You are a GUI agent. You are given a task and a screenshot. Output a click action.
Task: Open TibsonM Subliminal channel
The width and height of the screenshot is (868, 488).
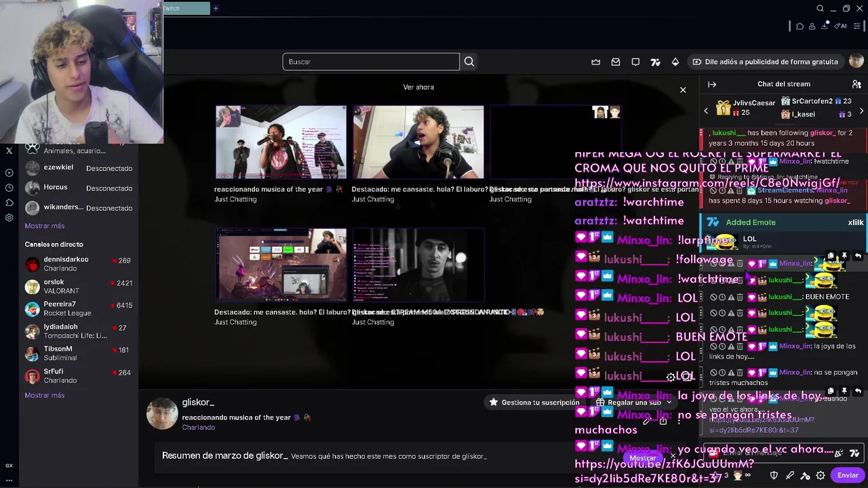(78, 353)
